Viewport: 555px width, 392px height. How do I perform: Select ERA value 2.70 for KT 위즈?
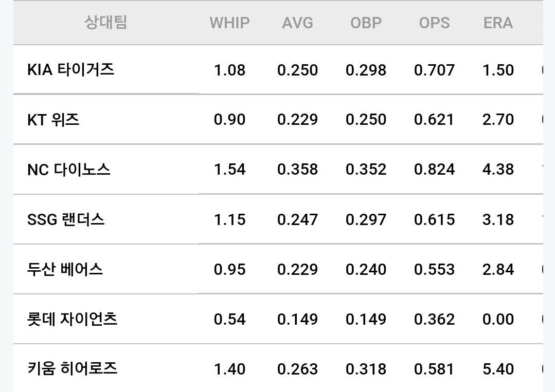[498, 120]
